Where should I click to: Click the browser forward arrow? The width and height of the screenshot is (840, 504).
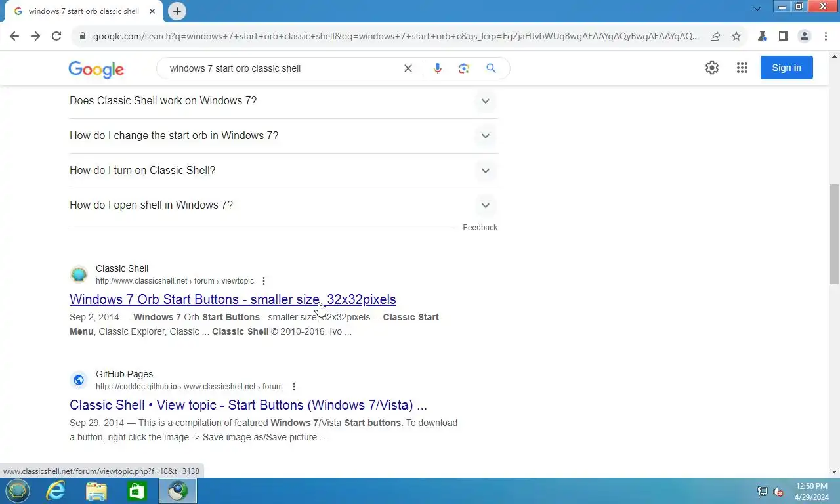click(35, 37)
